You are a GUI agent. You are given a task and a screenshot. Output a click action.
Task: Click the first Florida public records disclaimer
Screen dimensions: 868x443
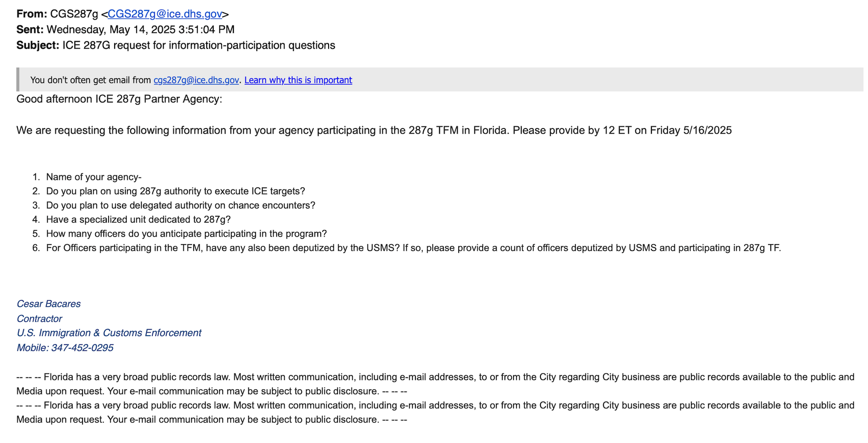435,384
